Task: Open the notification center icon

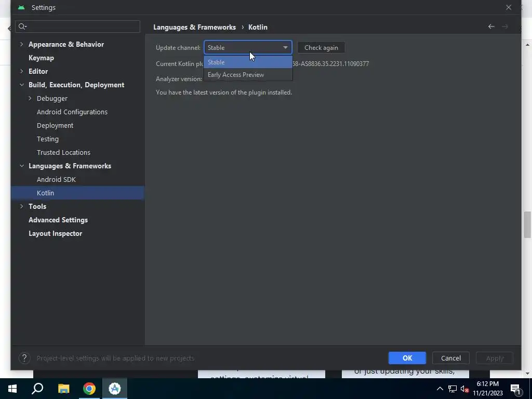Action: (515, 390)
